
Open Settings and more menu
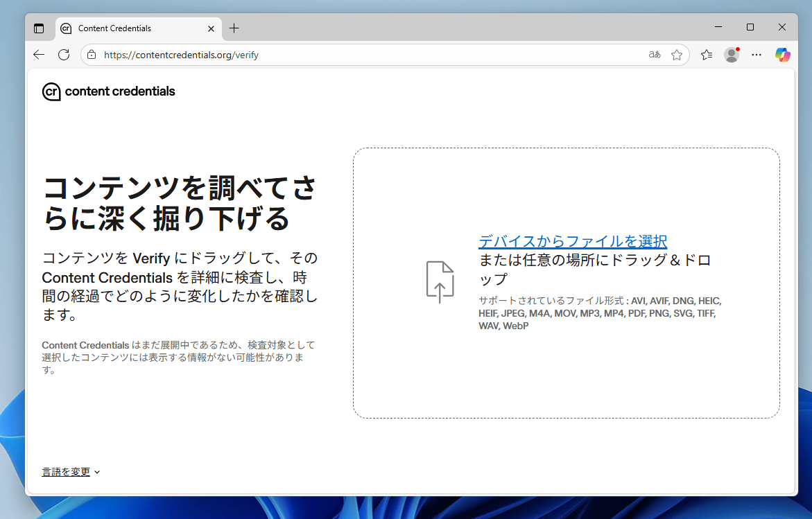(x=757, y=55)
